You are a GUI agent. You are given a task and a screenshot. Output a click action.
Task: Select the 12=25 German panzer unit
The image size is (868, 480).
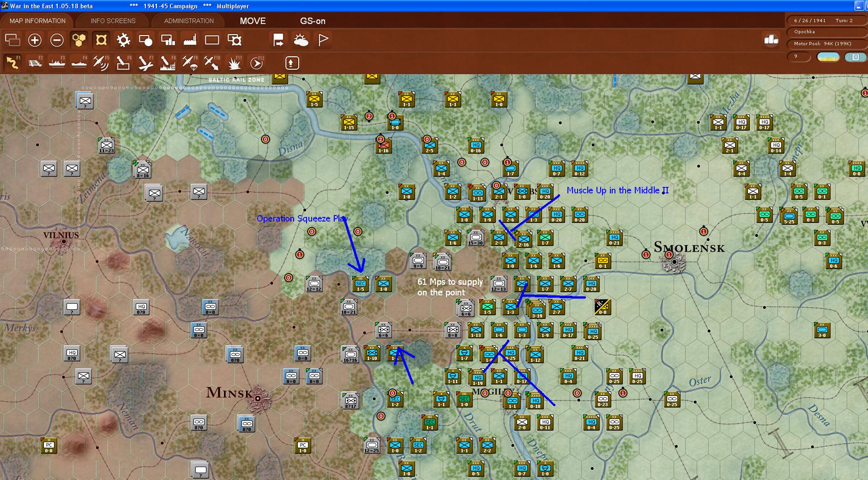tap(371, 445)
